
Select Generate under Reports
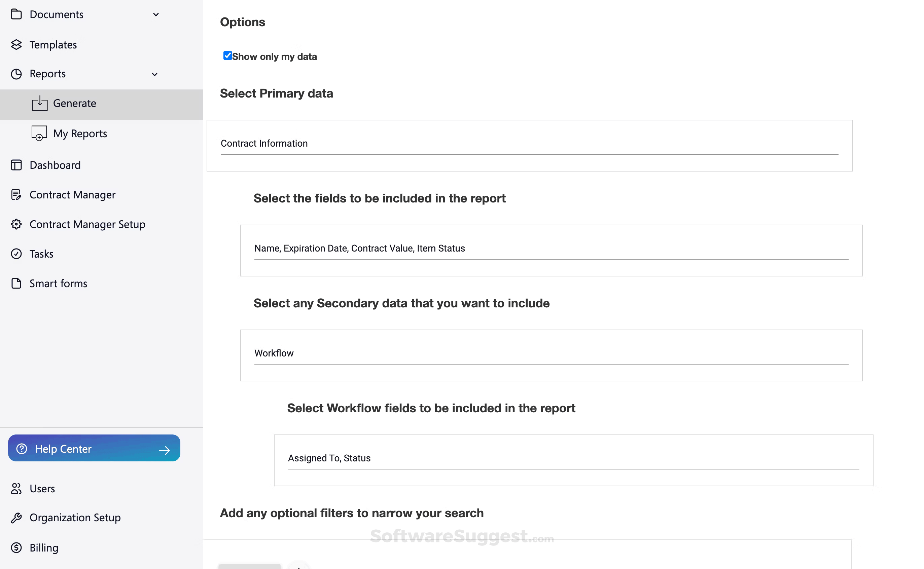(x=102, y=104)
